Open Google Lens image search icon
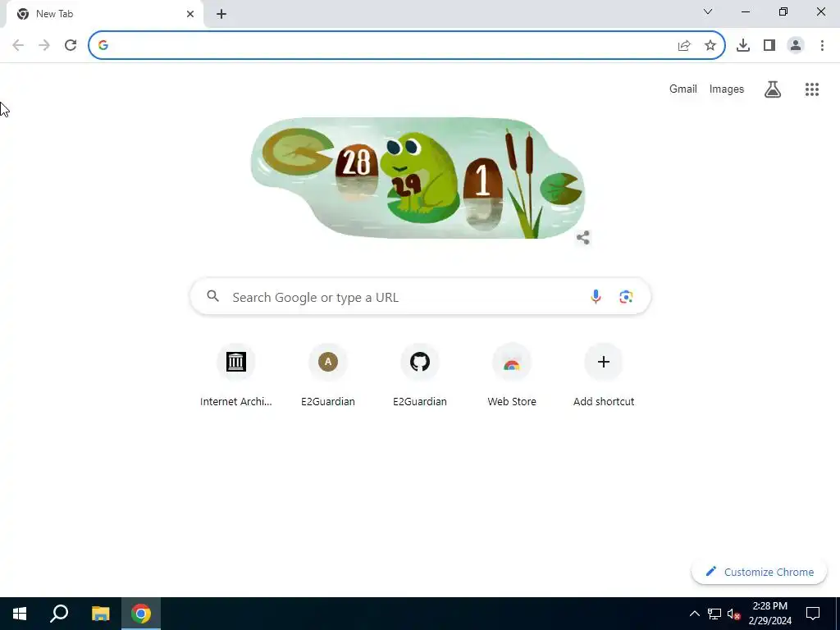Image resolution: width=840 pixels, height=630 pixels. point(626,296)
